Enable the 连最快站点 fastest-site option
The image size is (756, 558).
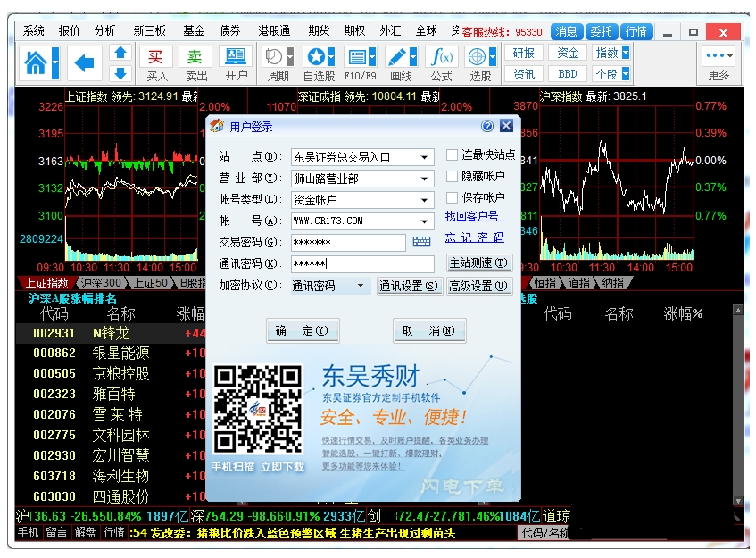pyautogui.click(x=452, y=154)
